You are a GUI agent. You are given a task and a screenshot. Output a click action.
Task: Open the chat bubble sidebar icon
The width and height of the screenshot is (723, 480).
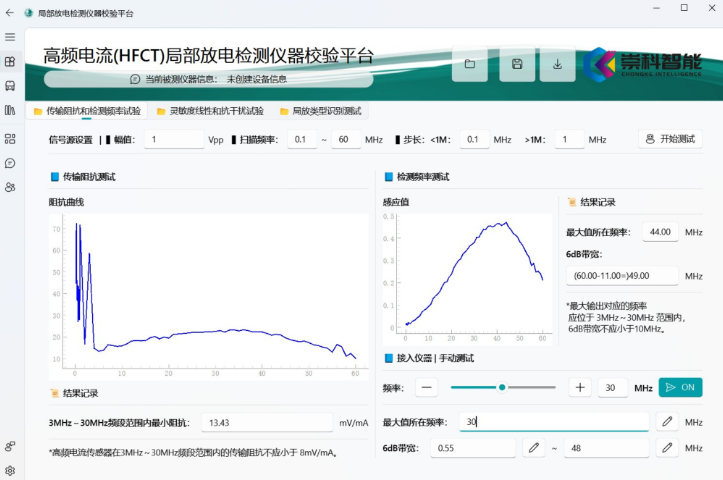10,162
